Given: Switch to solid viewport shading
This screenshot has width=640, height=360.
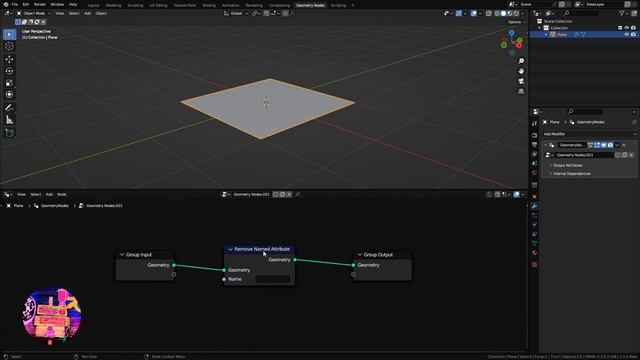Looking at the screenshot, I should [x=503, y=13].
